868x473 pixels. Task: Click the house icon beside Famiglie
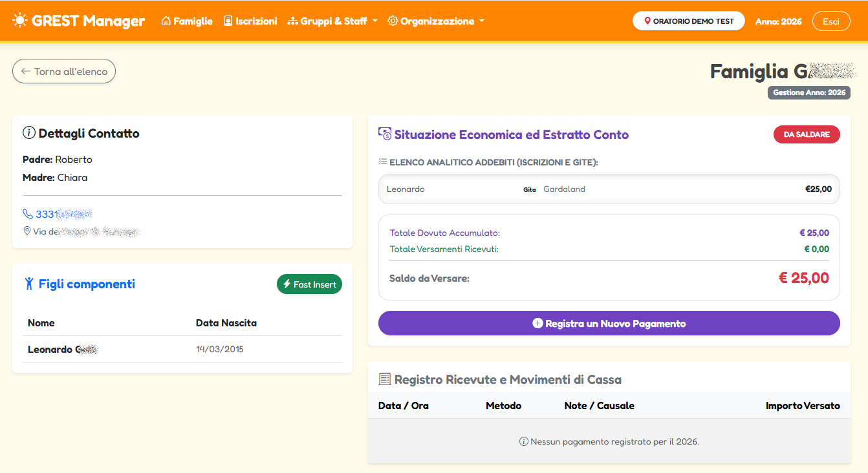(x=166, y=21)
